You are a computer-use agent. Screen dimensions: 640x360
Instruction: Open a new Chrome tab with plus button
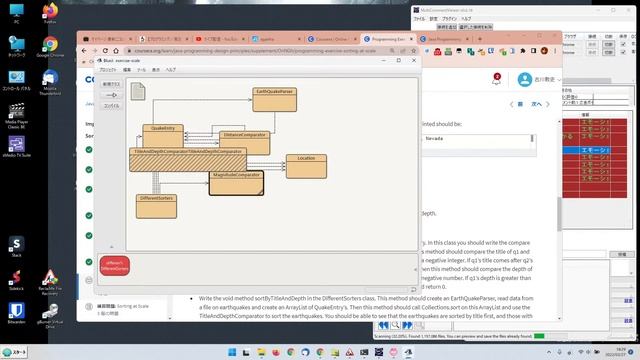point(480,39)
